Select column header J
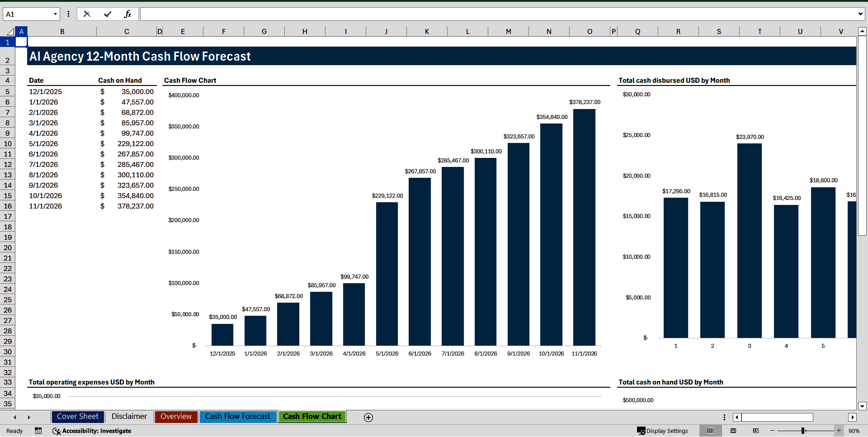The image size is (868, 437). pyautogui.click(x=386, y=31)
